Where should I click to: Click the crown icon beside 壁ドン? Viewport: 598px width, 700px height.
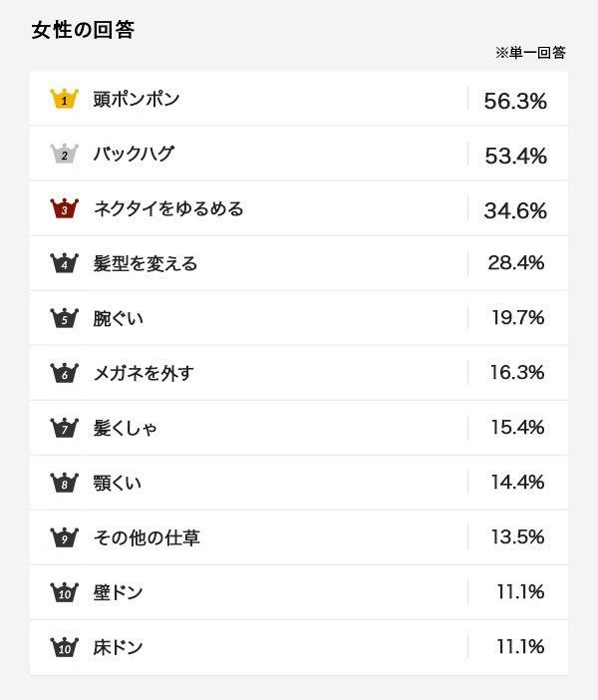point(64,592)
